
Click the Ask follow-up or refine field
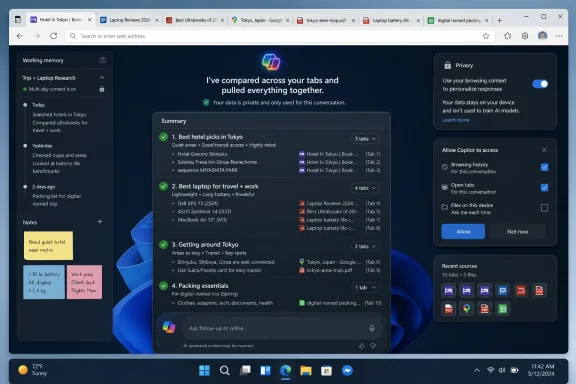[282, 328]
